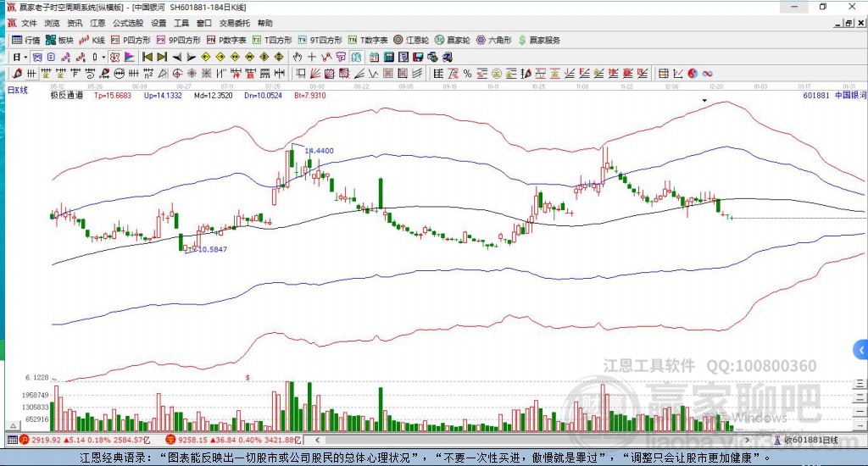Click the 行情 quotes button
This screenshot has width=868, height=466.
click(x=26, y=40)
